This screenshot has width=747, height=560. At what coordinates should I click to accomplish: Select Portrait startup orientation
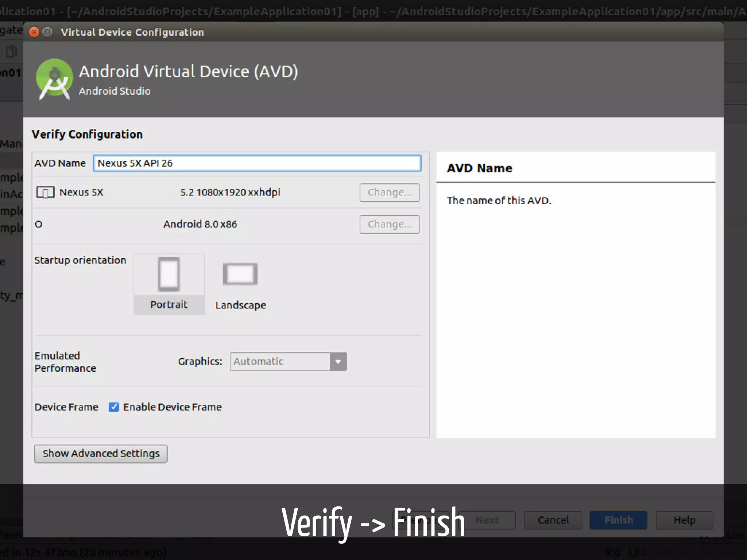click(x=169, y=284)
